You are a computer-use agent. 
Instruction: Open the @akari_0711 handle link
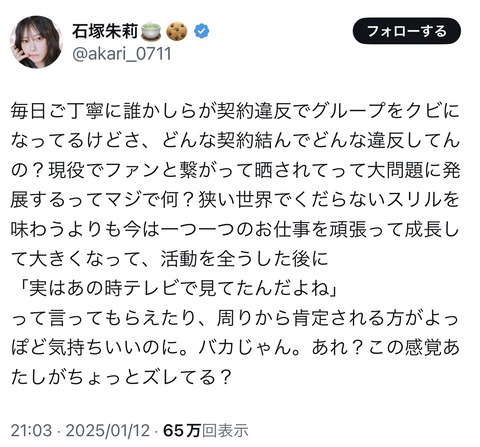tap(121, 54)
